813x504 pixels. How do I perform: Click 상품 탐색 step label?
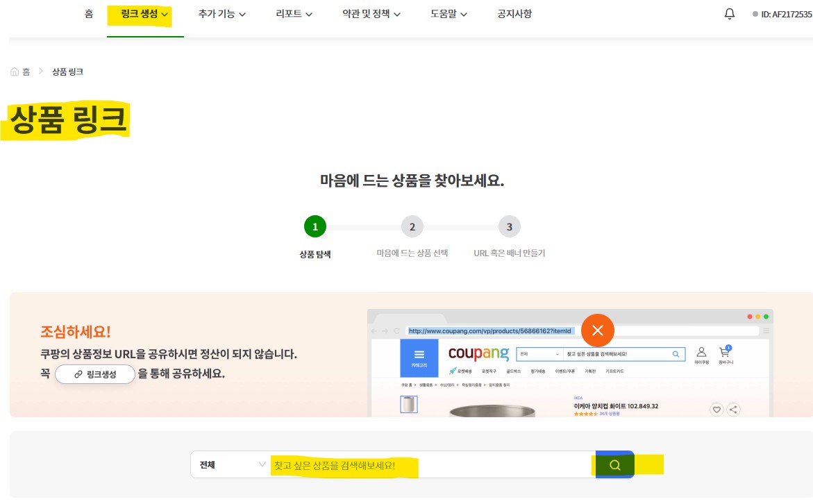[315, 254]
